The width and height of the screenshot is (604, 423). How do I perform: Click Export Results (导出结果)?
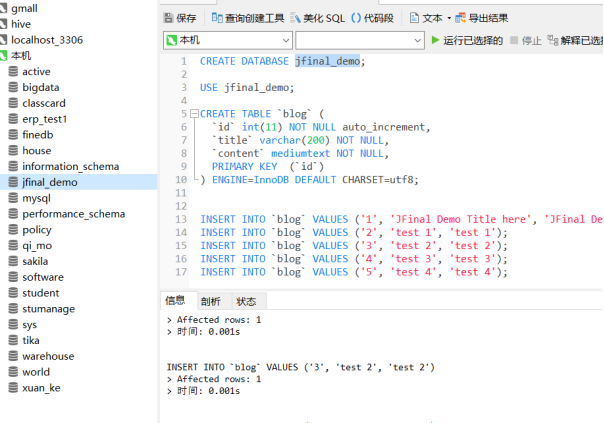coord(482,18)
